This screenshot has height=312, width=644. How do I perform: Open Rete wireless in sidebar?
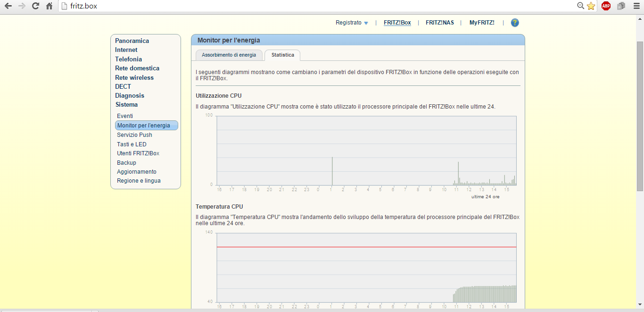[x=134, y=77]
